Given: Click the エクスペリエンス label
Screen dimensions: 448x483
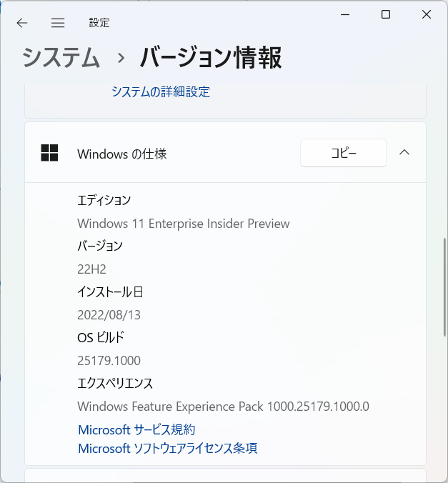Looking at the screenshot, I should point(115,383).
